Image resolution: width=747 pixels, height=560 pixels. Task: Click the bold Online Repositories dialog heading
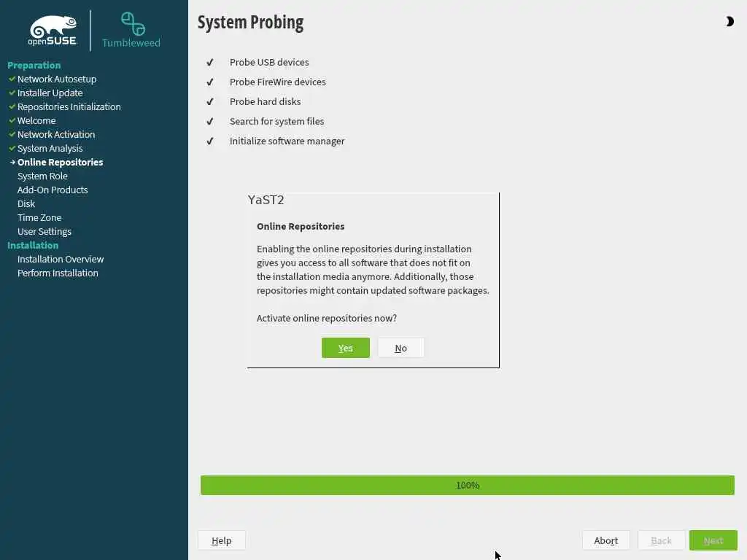click(301, 226)
